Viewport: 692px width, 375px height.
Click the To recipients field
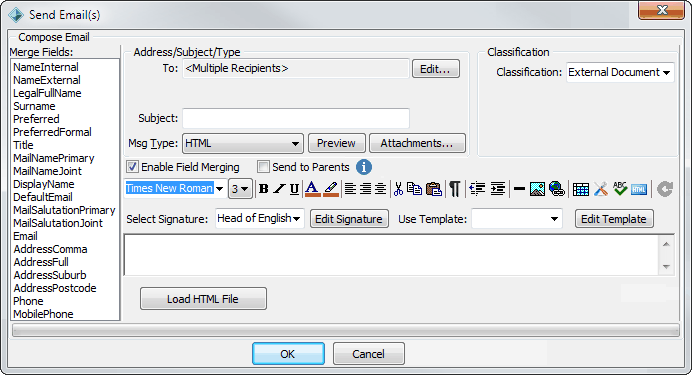point(296,69)
